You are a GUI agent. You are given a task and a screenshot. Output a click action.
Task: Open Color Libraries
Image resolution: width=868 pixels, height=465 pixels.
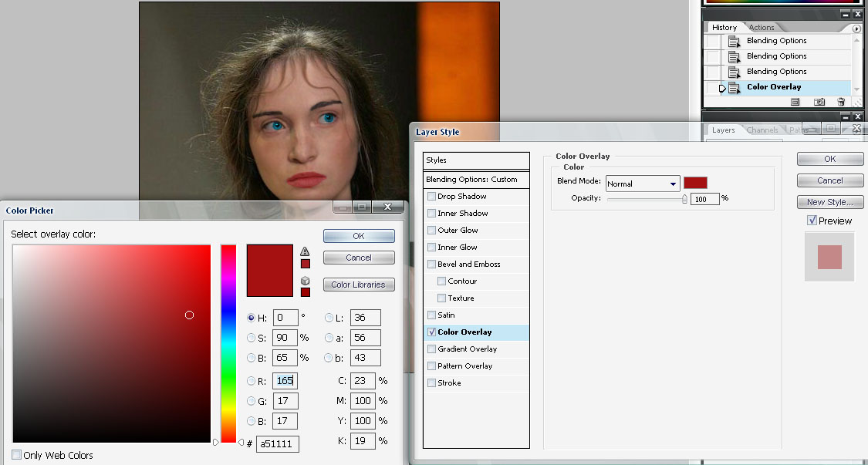pyautogui.click(x=359, y=285)
